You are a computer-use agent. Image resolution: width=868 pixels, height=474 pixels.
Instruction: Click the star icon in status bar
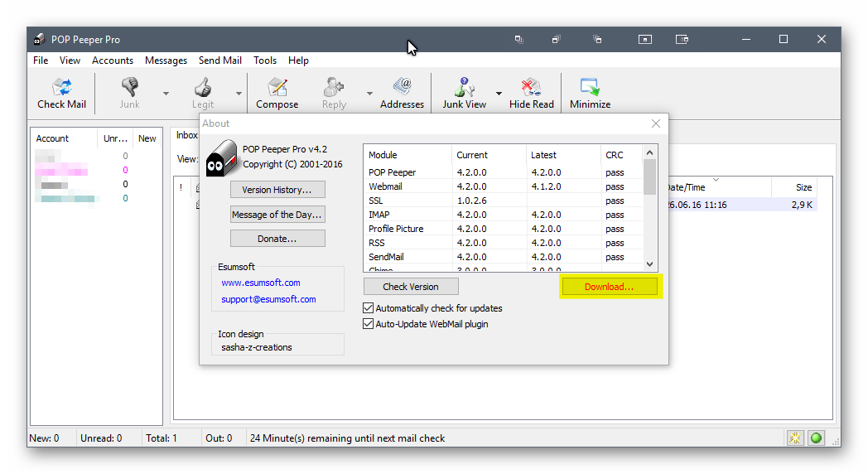[795, 438]
